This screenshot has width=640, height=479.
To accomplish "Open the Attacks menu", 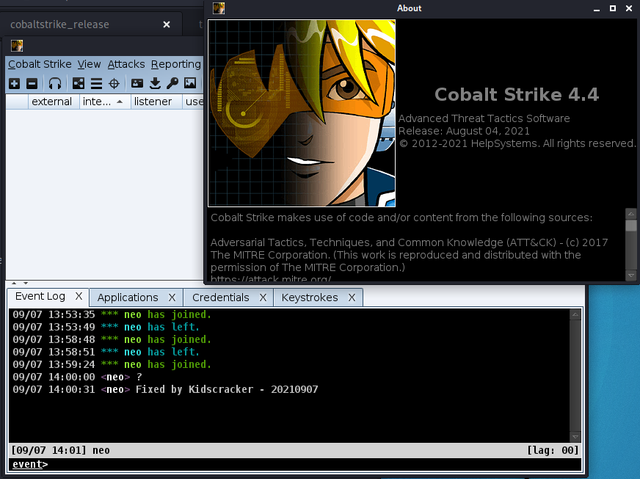I will [x=126, y=64].
